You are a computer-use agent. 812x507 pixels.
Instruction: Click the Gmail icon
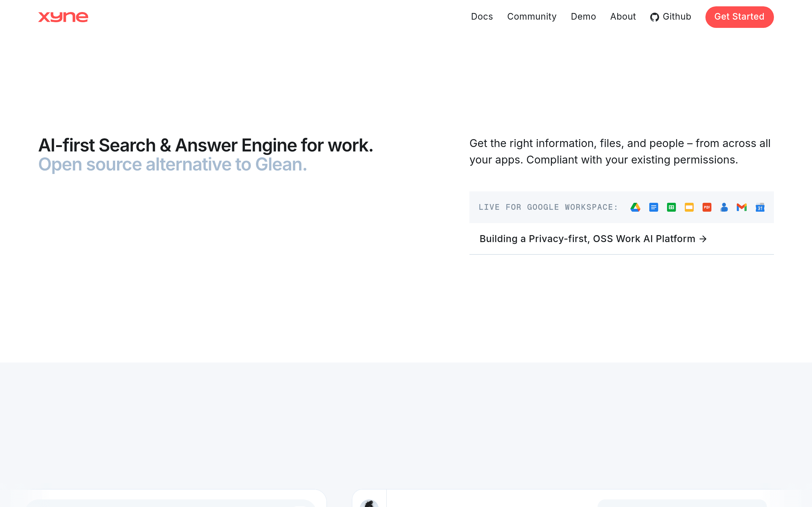pos(742,207)
